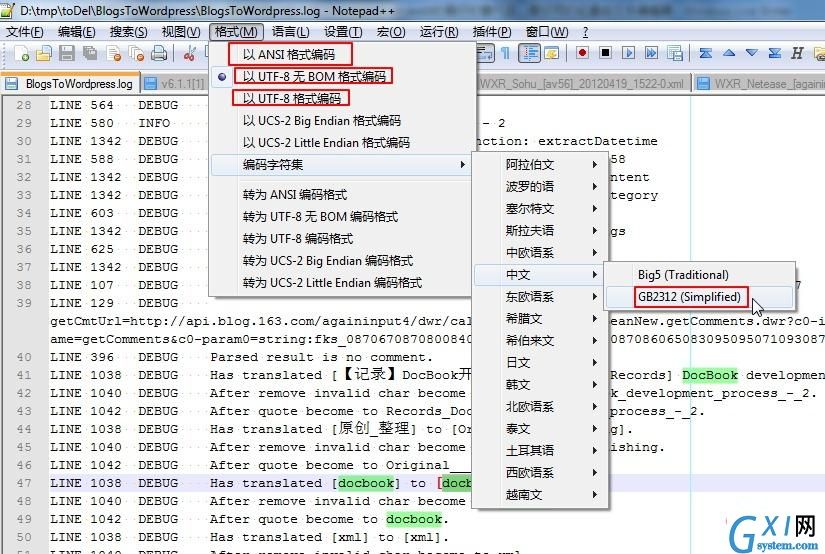Select 以 ANSI 格式编码 encoding option
This screenshot has height=554, width=825.
click(342, 54)
